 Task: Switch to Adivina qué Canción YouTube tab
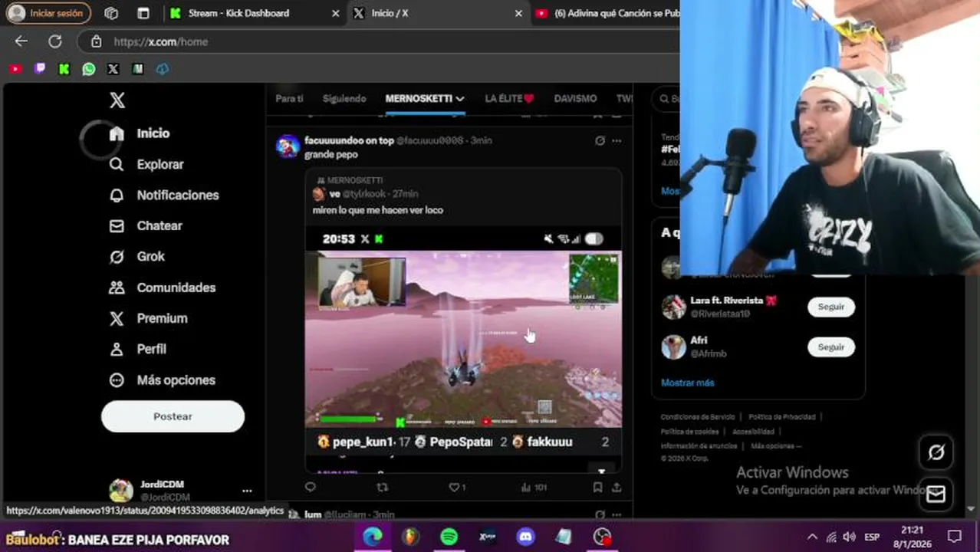click(x=606, y=13)
